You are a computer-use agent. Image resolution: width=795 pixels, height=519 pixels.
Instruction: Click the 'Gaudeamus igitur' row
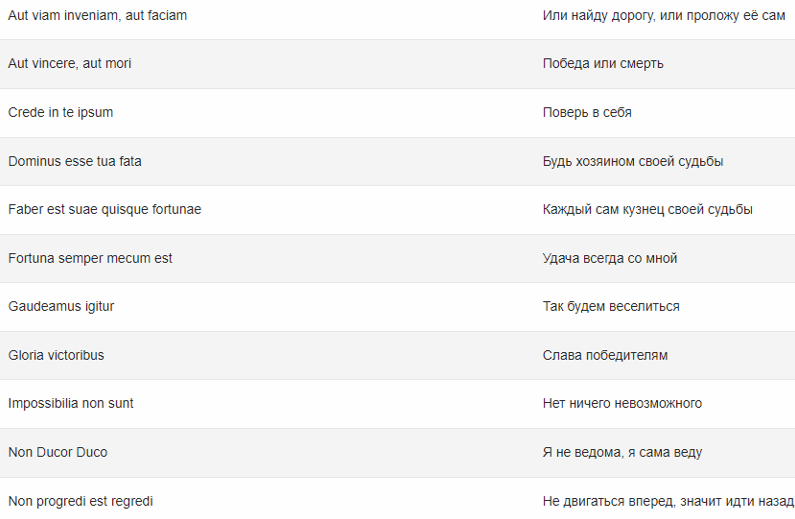click(x=398, y=307)
